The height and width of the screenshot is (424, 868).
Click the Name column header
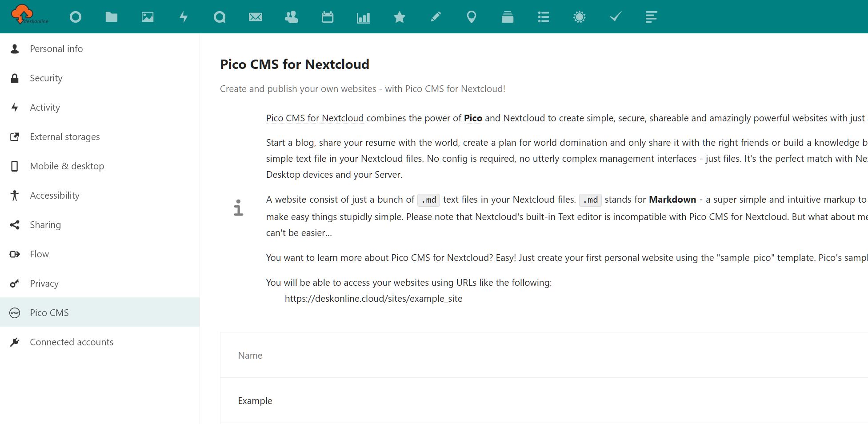pos(250,356)
